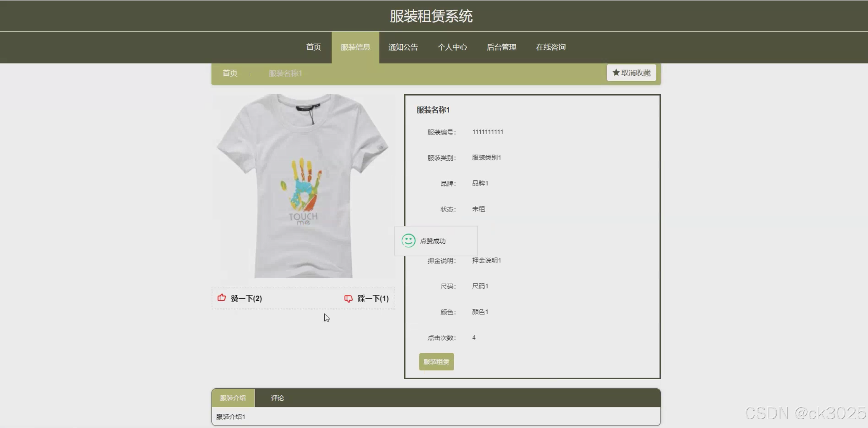Click the 首页 breadcrumb link
The image size is (868, 428).
230,73
